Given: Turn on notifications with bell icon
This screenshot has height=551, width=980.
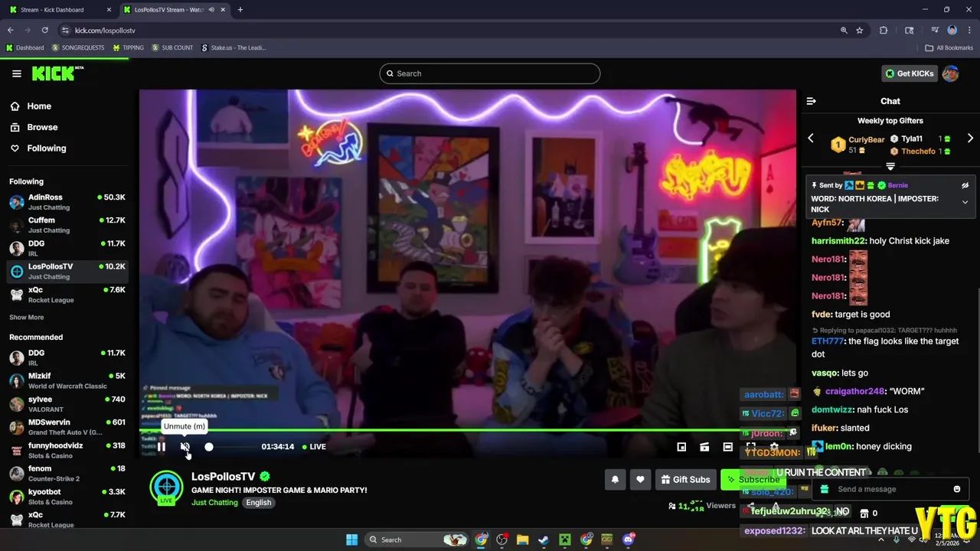Looking at the screenshot, I should (615, 480).
